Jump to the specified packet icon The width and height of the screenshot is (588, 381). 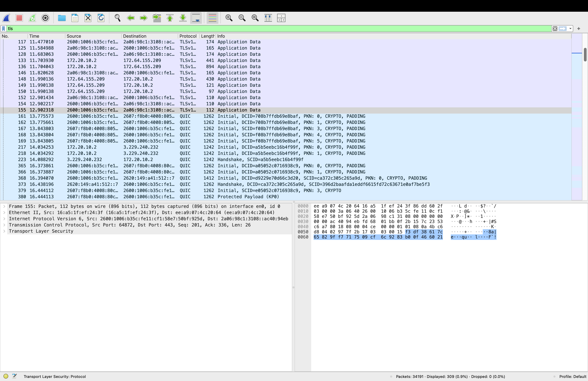click(157, 18)
